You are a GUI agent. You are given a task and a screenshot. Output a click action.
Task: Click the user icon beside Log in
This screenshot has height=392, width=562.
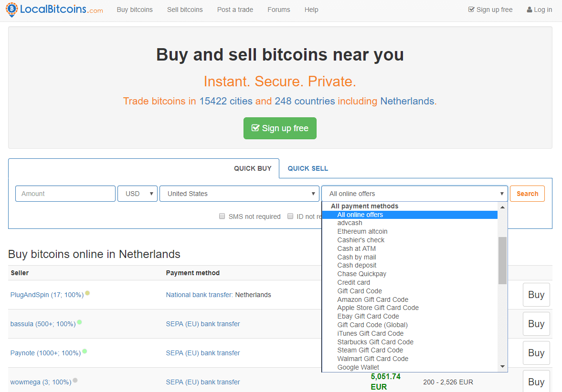pos(529,10)
